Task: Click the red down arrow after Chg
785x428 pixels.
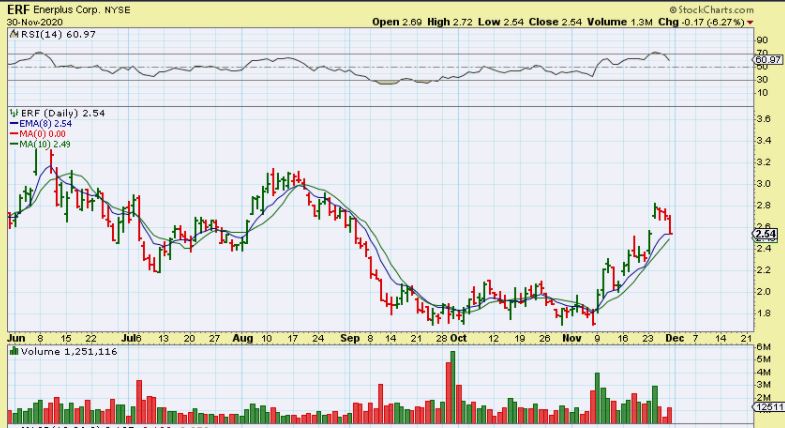Action: click(x=750, y=23)
